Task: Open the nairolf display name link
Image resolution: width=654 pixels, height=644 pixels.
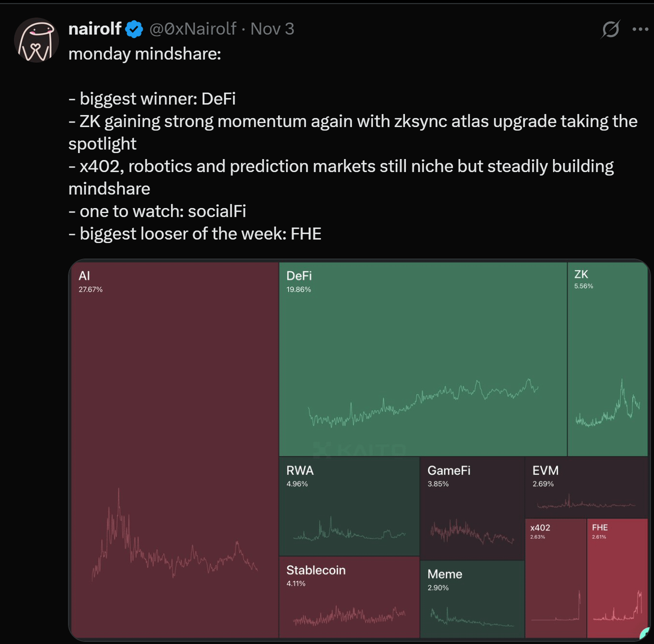Action: point(95,29)
